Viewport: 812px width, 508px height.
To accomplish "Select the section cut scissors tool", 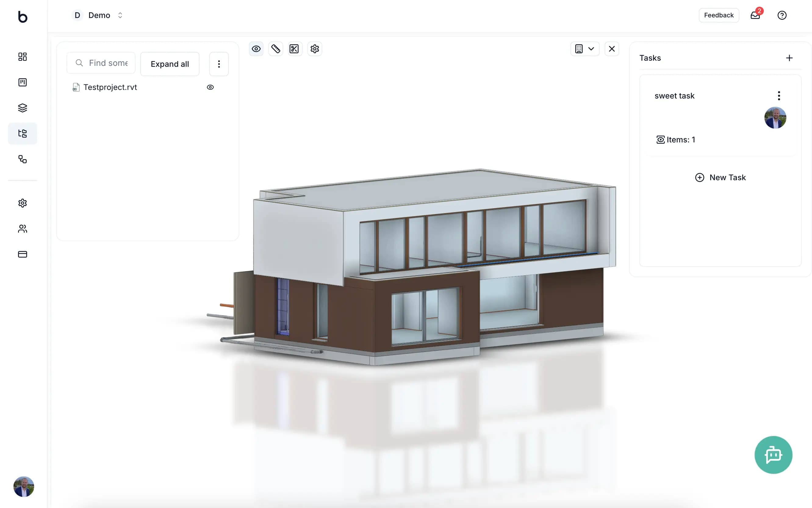I will (294, 49).
